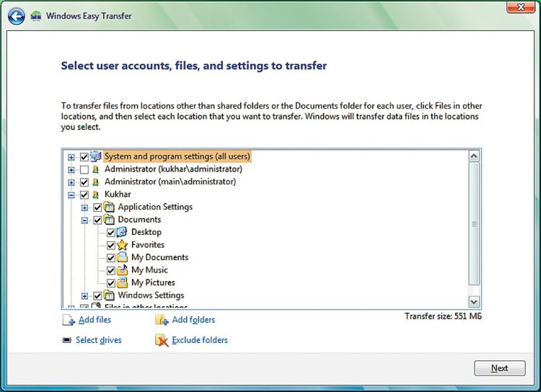
Task: Click the My Music folder icon
Action: [122, 270]
